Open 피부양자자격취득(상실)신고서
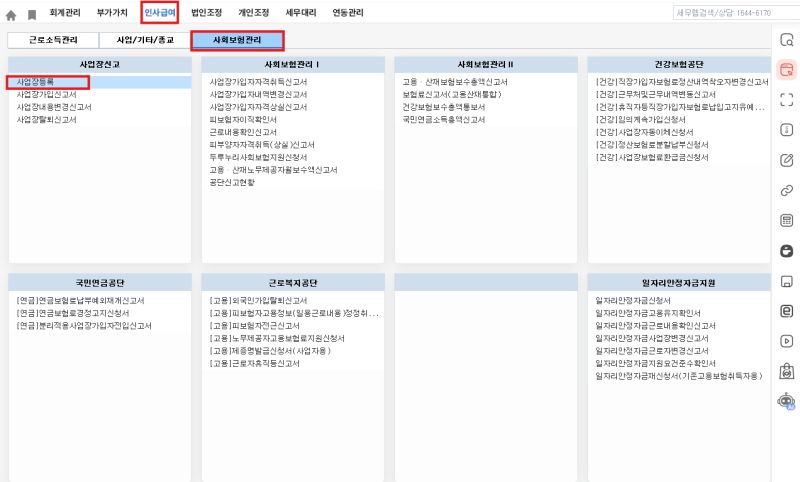Image resolution: width=800 pixels, height=482 pixels. (262, 145)
